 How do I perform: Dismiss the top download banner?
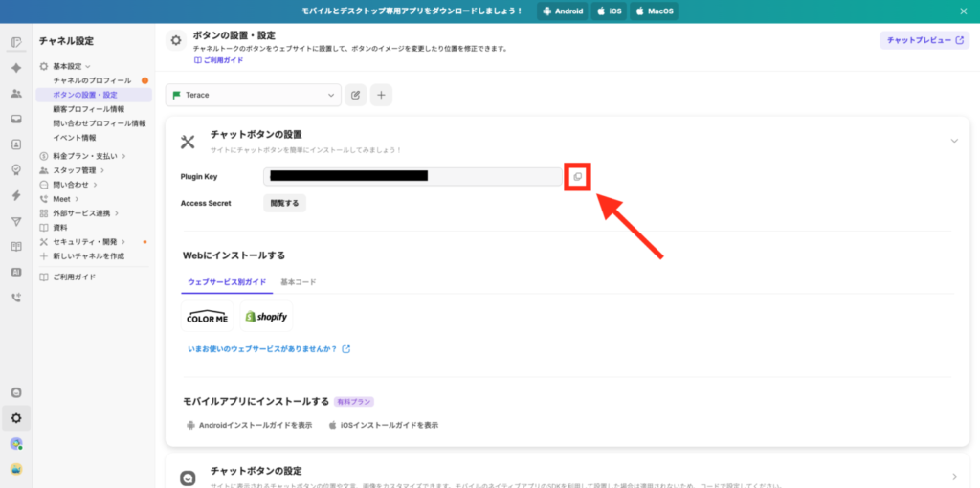tap(964, 11)
